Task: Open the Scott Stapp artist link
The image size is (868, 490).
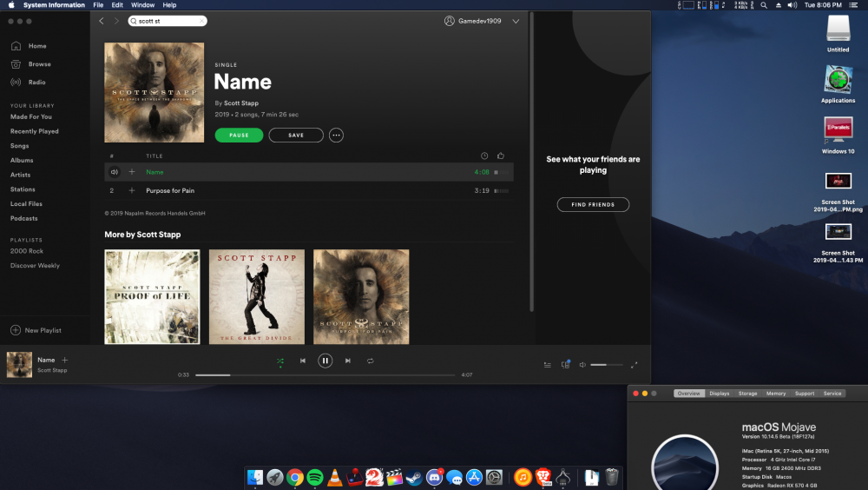Action: (241, 103)
